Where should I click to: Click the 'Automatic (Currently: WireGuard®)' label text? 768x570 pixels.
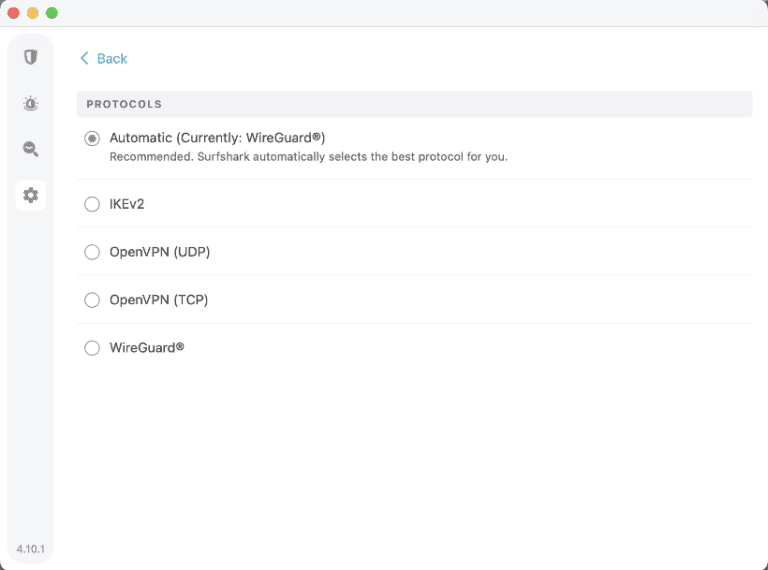tap(217, 138)
